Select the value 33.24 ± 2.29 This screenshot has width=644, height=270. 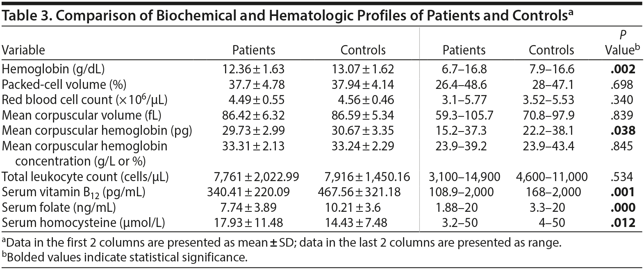363,146
